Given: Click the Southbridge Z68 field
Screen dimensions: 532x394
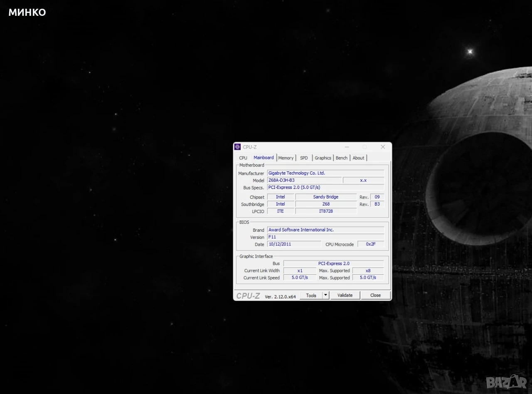Looking at the screenshot, I should [x=326, y=204].
